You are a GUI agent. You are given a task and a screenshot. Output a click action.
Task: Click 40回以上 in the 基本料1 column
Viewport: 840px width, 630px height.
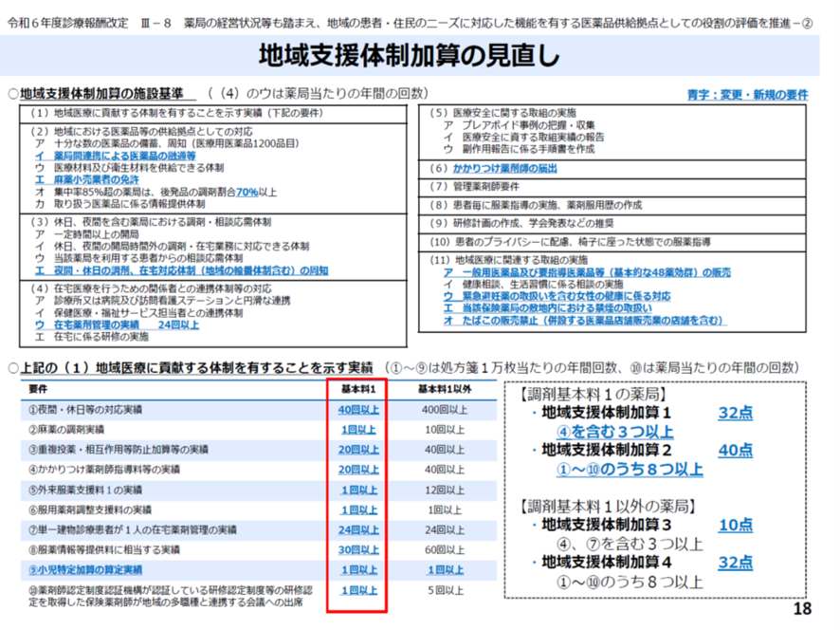coord(357,409)
